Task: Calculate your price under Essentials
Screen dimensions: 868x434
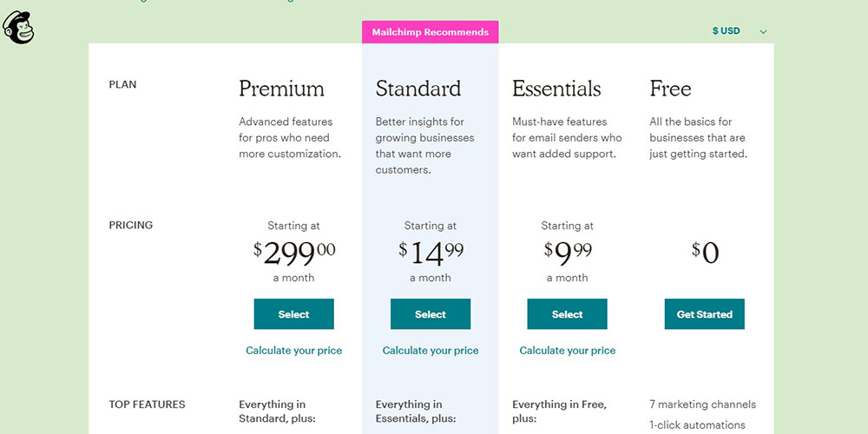Action: click(567, 351)
